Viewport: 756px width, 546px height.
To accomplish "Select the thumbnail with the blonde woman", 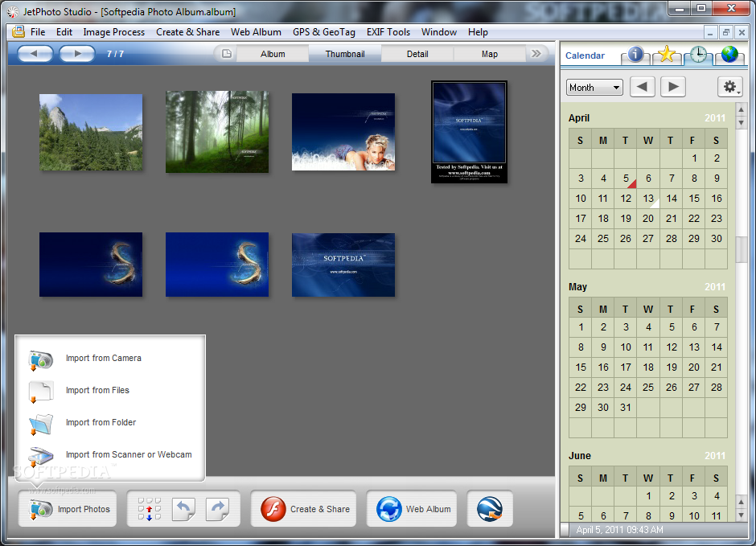I will (343, 132).
